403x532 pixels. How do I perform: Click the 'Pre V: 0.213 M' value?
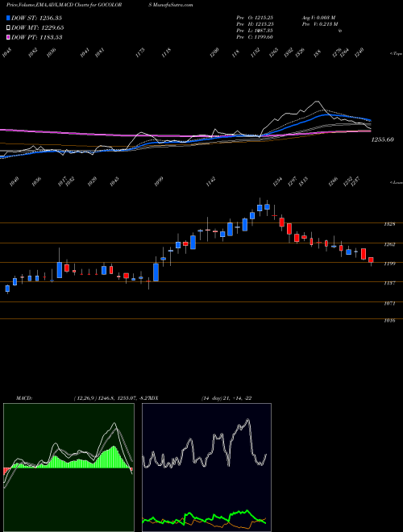click(x=319, y=24)
